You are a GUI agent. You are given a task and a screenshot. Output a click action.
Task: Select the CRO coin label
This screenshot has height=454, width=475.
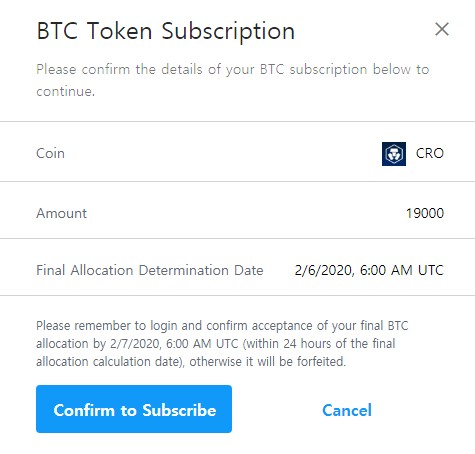coord(430,153)
